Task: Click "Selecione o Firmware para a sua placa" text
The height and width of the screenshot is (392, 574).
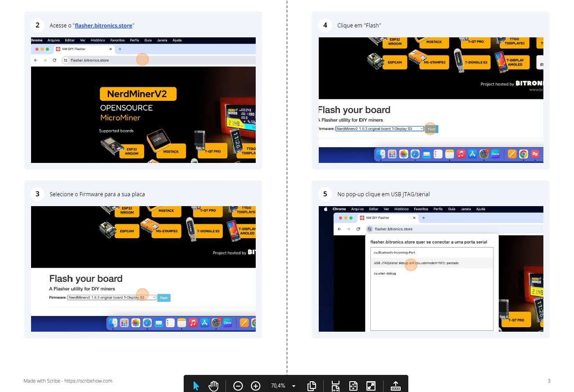Action: click(x=97, y=194)
